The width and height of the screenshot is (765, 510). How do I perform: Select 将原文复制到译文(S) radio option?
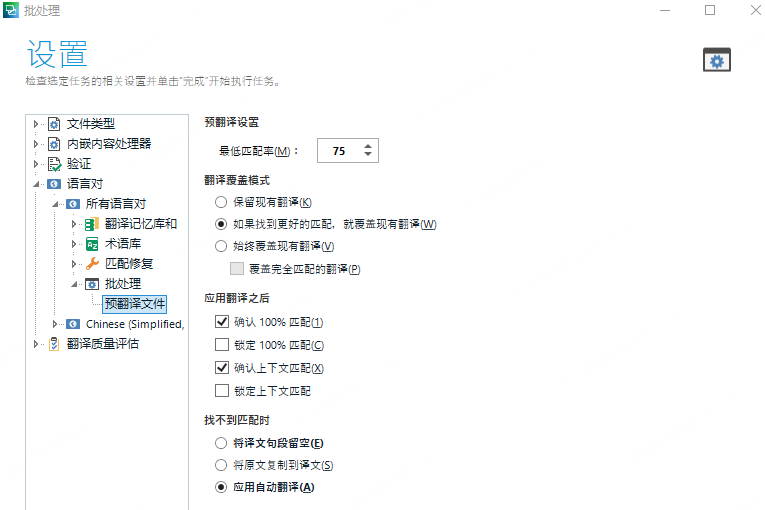pos(221,465)
